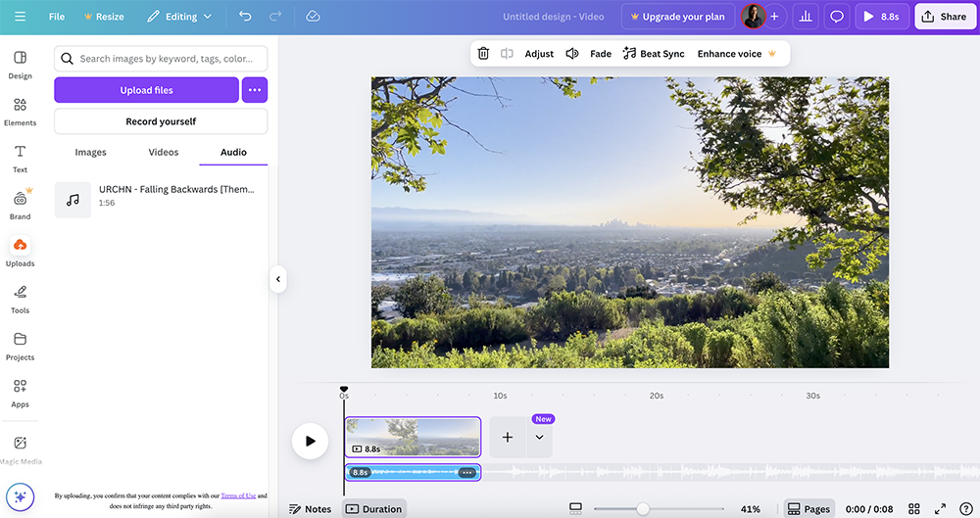Open the help question mark icon

point(965,509)
